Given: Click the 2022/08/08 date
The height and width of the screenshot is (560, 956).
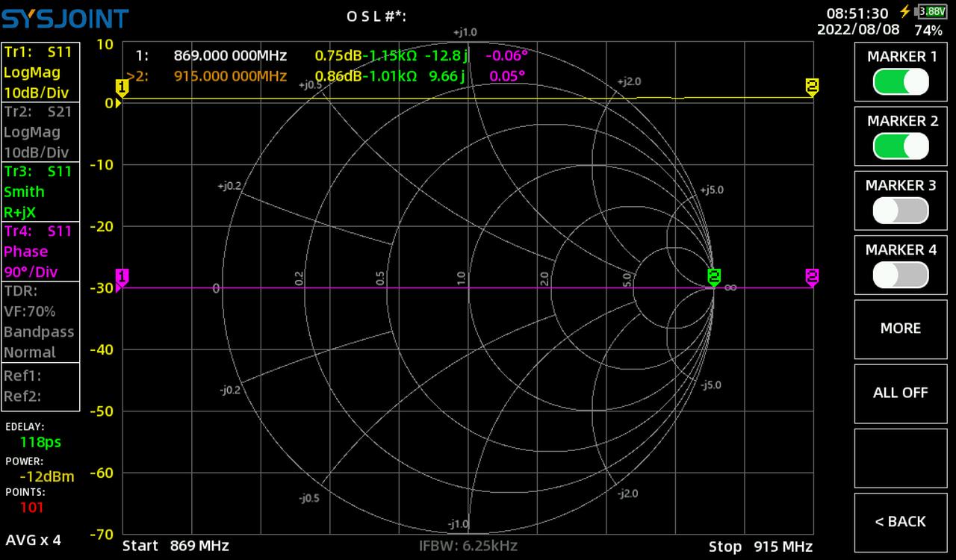Looking at the screenshot, I should coord(858,30).
